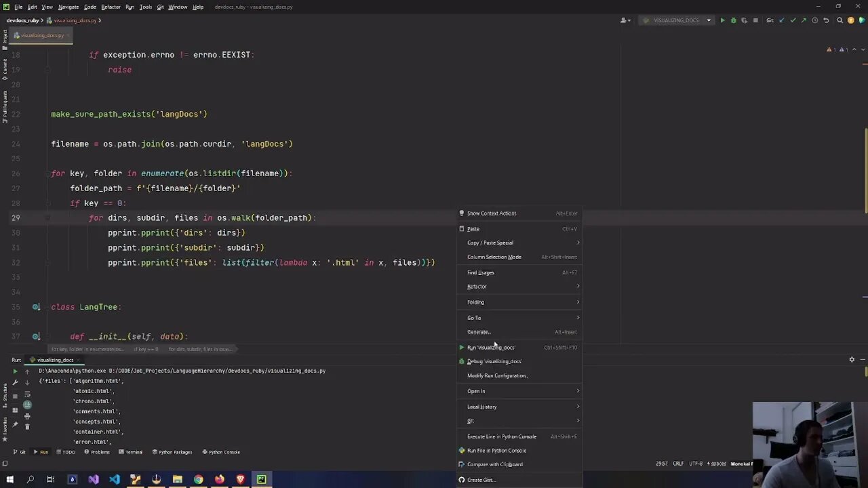
Task: Open the Run panel settings gear
Action: pos(852,360)
